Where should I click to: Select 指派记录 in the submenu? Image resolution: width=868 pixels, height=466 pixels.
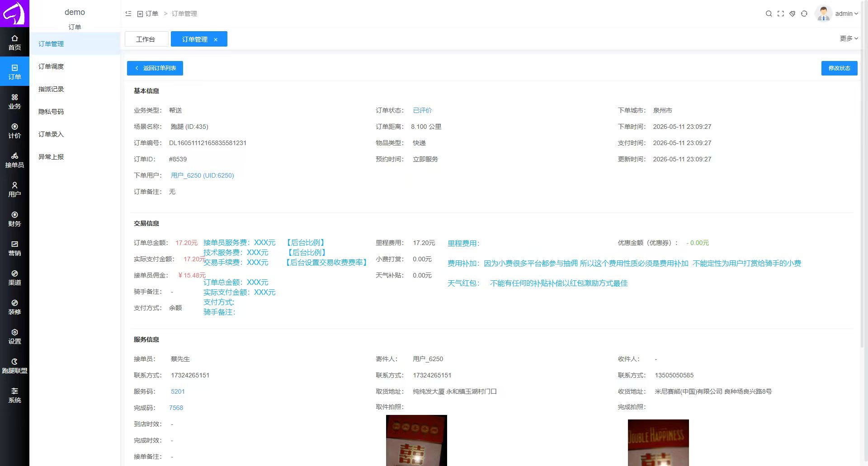click(x=75, y=89)
